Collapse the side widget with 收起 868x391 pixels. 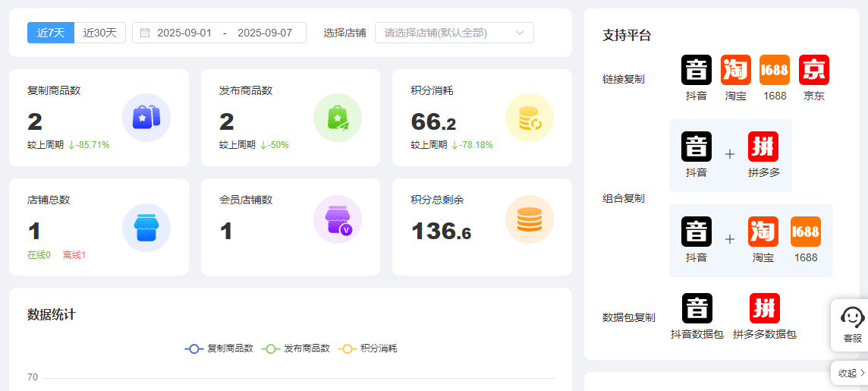[851, 373]
